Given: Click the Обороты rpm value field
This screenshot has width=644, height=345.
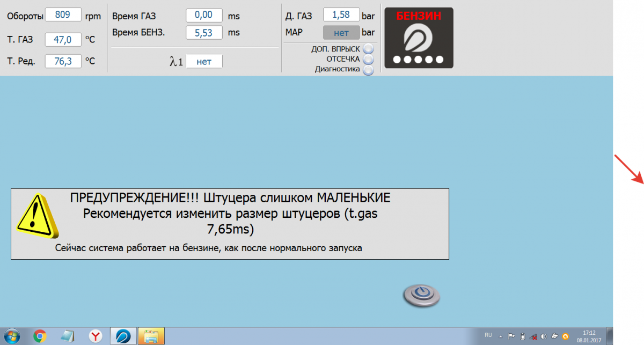Looking at the screenshot, I should (63, 14).
